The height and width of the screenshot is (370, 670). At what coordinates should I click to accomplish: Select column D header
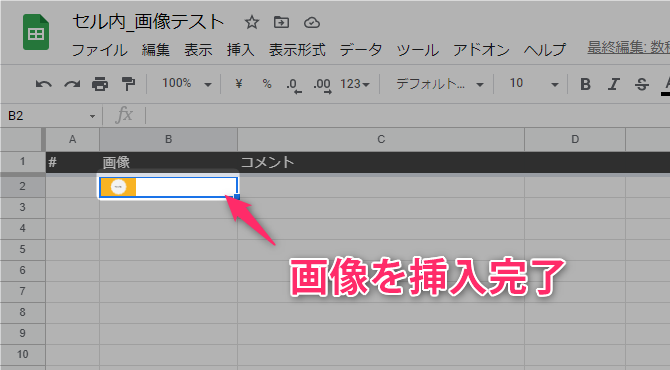coord(575,139)
